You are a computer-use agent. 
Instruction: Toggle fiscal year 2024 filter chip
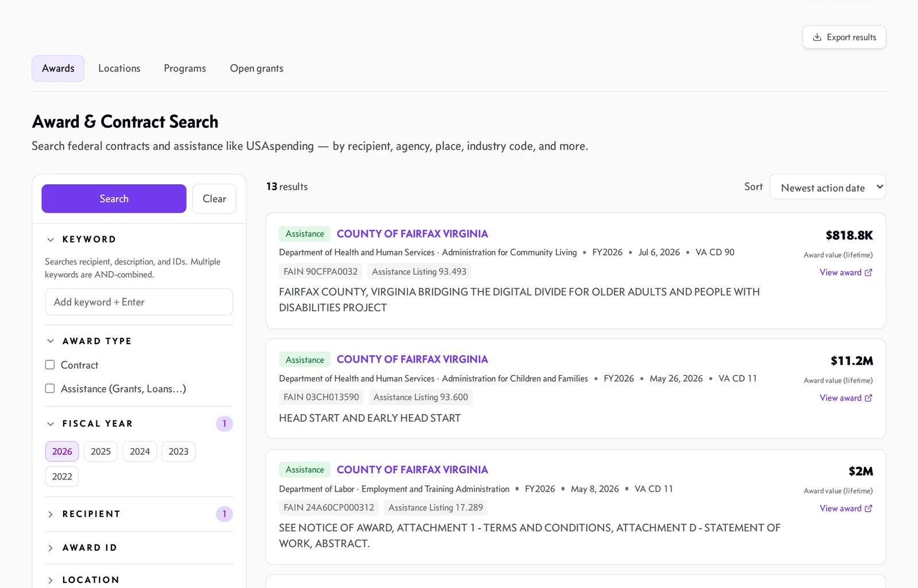pyautogui.click(x=140, y=451)
